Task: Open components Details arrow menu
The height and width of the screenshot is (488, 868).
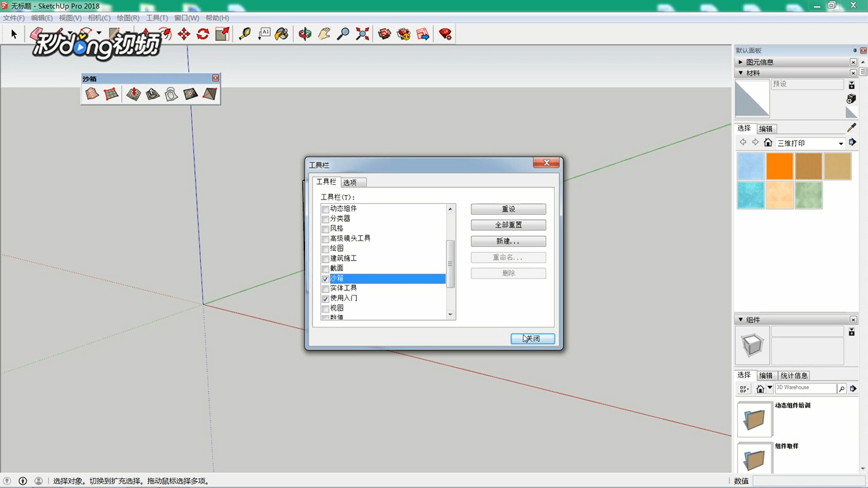Action: point(853,388)
